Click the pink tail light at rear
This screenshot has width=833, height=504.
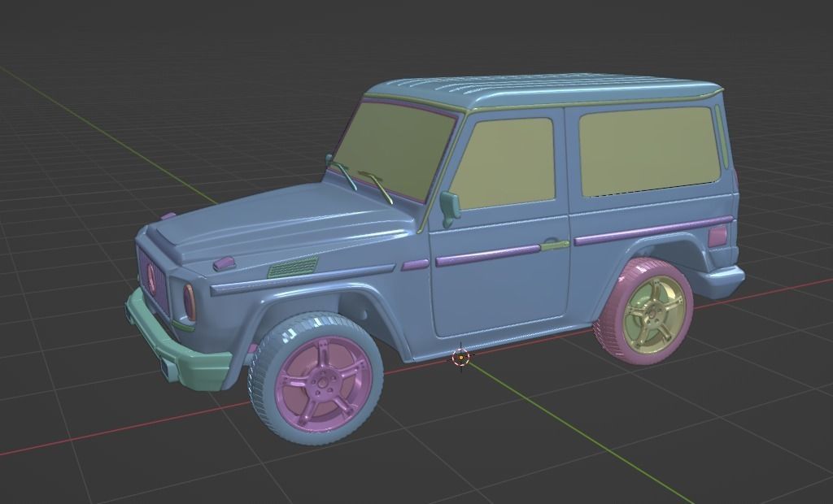[717, 236]
